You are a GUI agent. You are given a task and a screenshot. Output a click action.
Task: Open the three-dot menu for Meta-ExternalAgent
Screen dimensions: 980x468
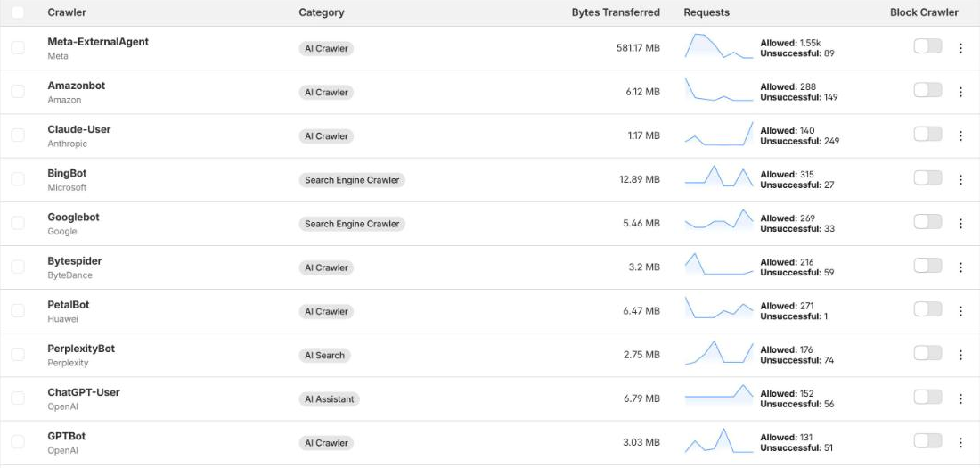(960, 48)
